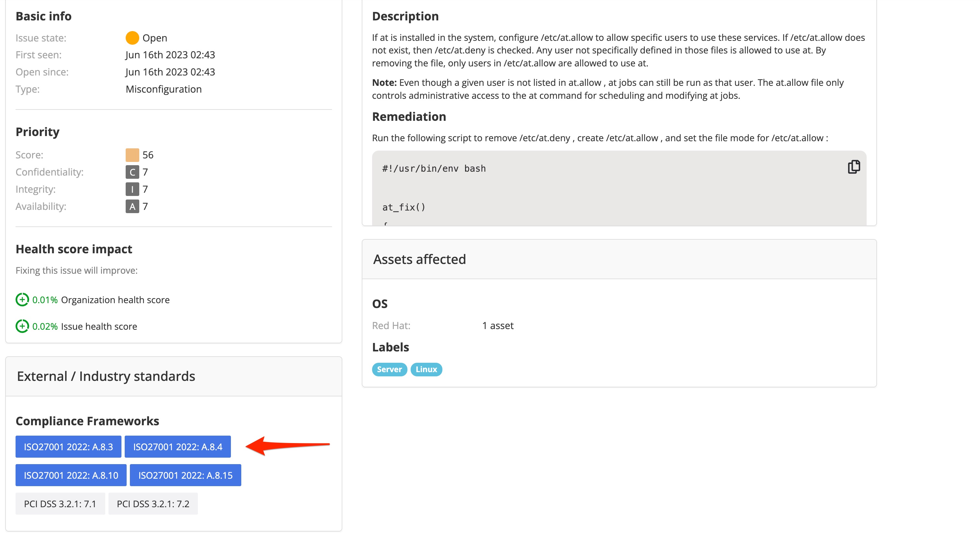Click the Issue health score plus icon
This screenshot has height=537, width=980.
coord(22,326)
